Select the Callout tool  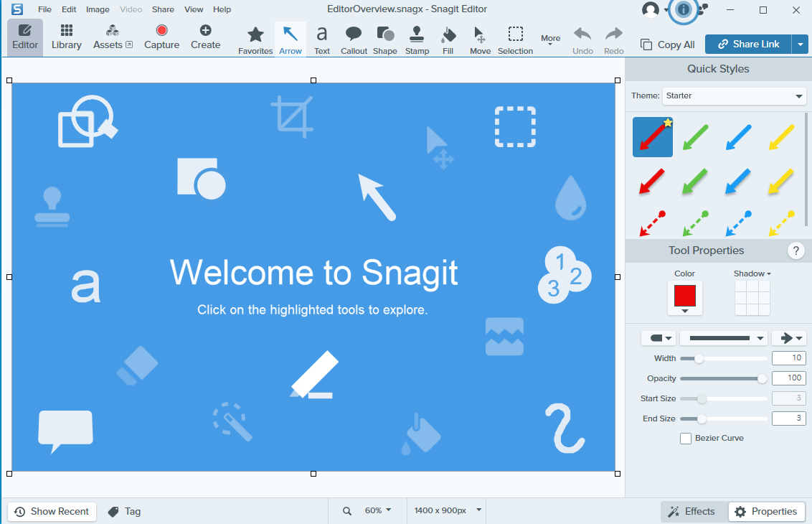[x=354, y=39]
